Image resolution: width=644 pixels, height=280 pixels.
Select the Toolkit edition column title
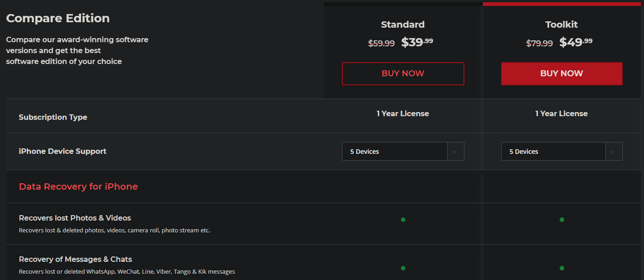point(561,25)
